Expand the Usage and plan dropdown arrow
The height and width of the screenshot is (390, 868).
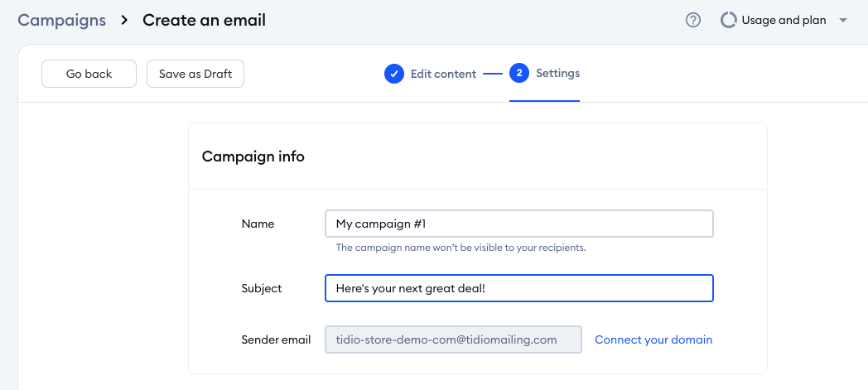[843, 21]
